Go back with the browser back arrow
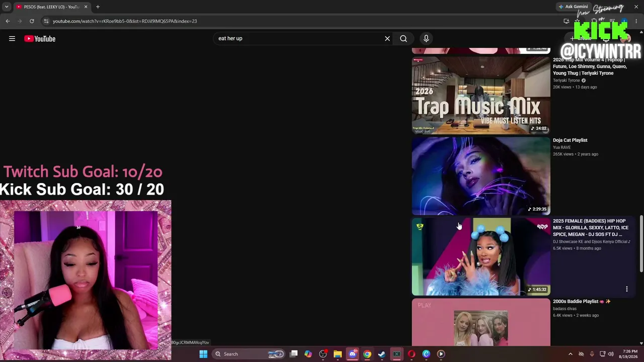The image size is (644, 362). [x=8, y=21]
